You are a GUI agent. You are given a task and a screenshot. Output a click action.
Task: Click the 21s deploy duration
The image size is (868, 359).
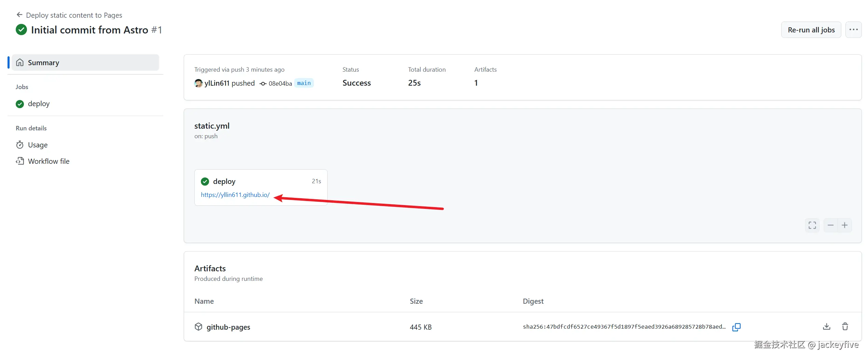tap(316, 181)
